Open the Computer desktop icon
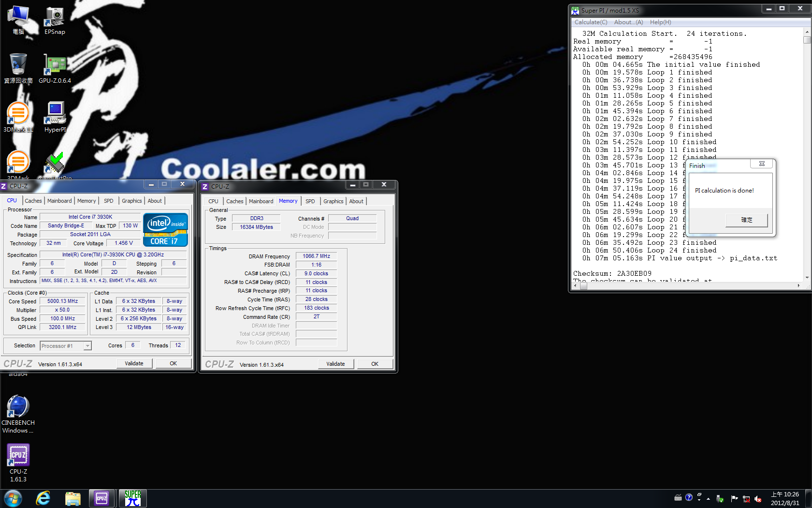 coord(18,21)
